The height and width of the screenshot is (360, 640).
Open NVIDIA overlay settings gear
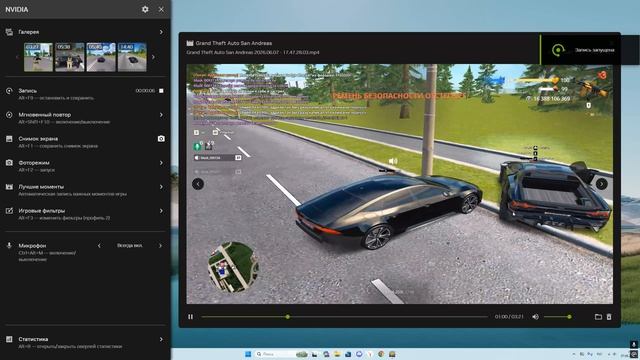point(145,9)
